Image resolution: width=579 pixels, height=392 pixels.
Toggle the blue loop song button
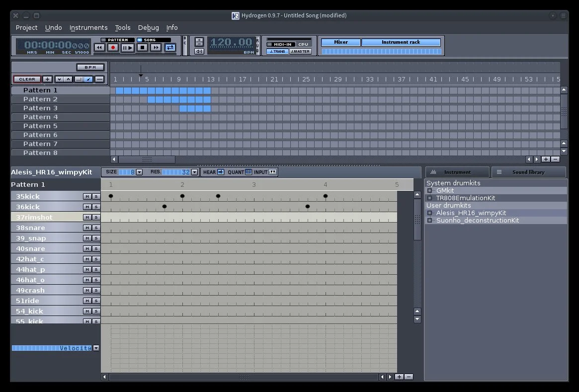pos(170,48)
